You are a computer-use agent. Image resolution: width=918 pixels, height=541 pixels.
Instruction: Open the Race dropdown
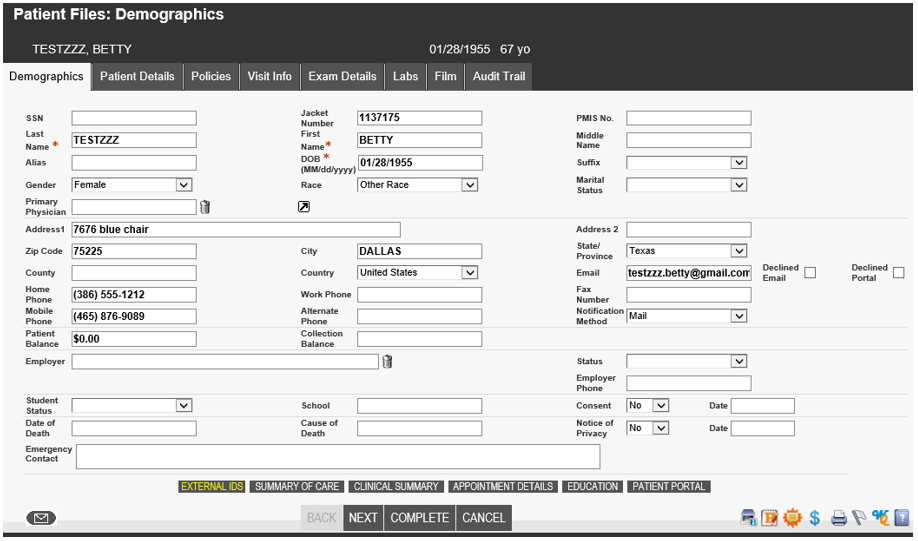click(417, 185)
